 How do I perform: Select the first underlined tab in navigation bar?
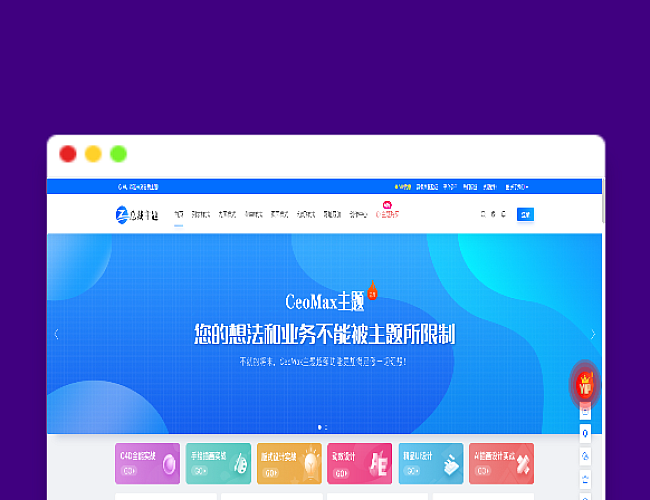[179, 214]
